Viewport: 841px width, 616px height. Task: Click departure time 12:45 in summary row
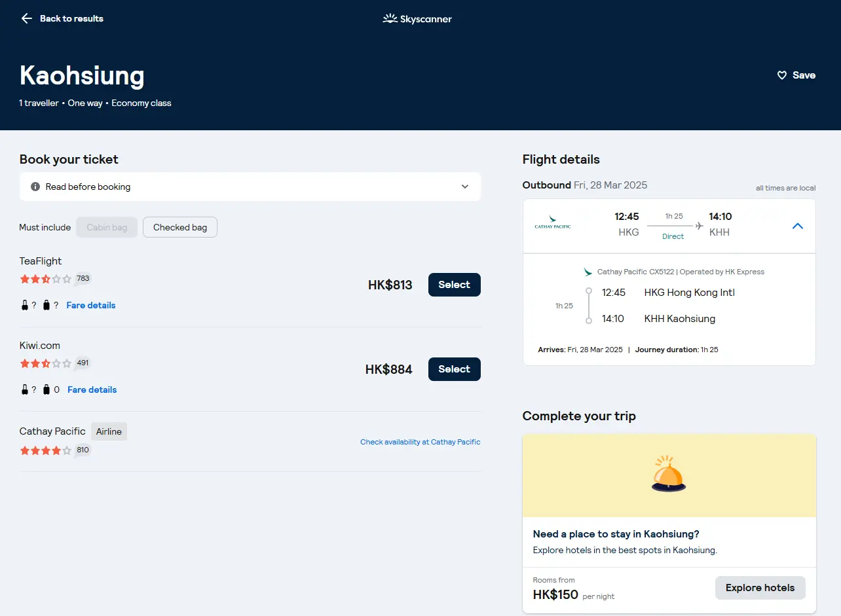coord(627,217)
